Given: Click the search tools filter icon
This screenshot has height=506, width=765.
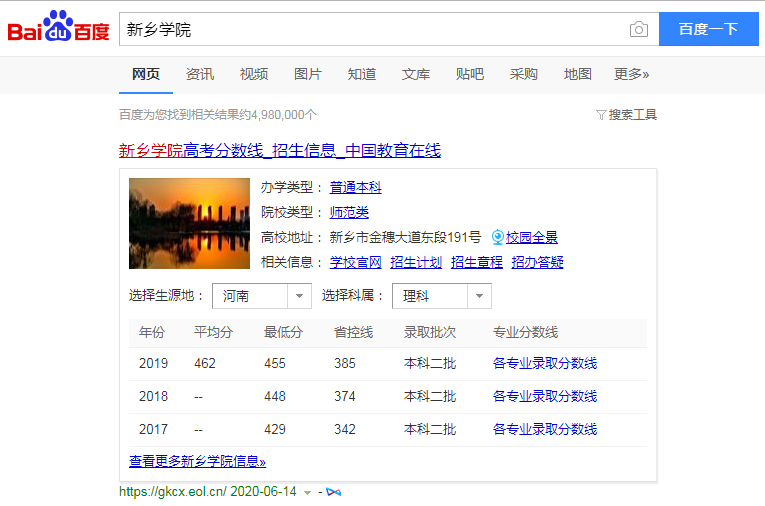Looking at the screenshot, I should pyautogui.click(x=601, y=115).
